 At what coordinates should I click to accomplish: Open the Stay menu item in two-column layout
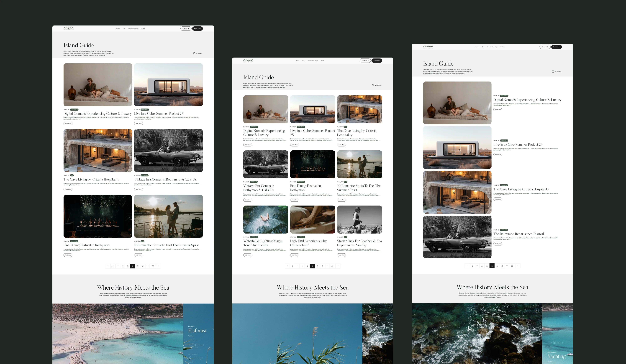(124, 28)
